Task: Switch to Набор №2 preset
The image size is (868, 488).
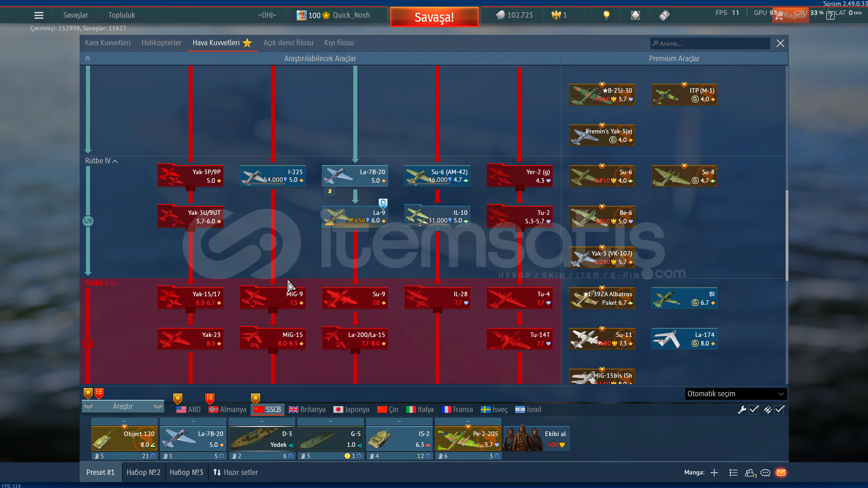Action: pyautogui.click(x=143, y=473)
